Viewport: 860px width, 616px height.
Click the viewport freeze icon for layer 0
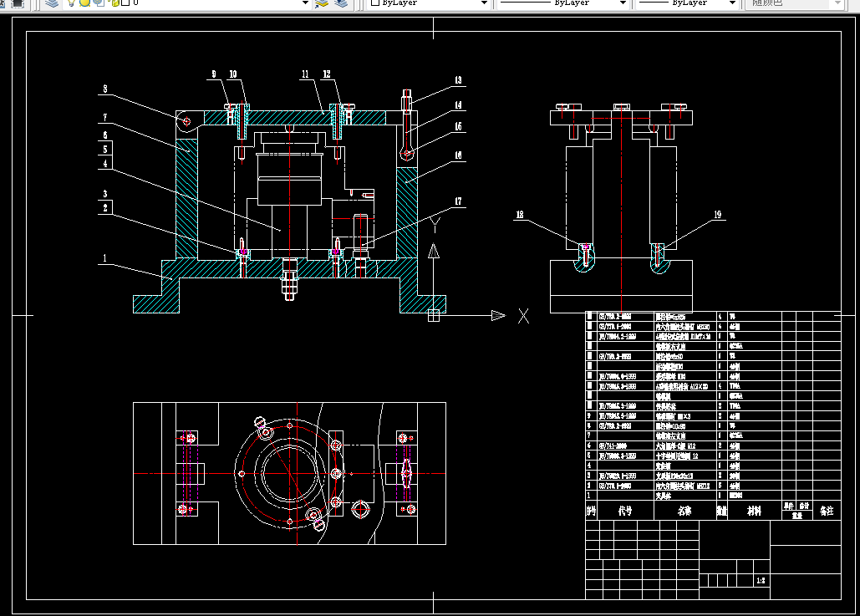coord(99,3)
